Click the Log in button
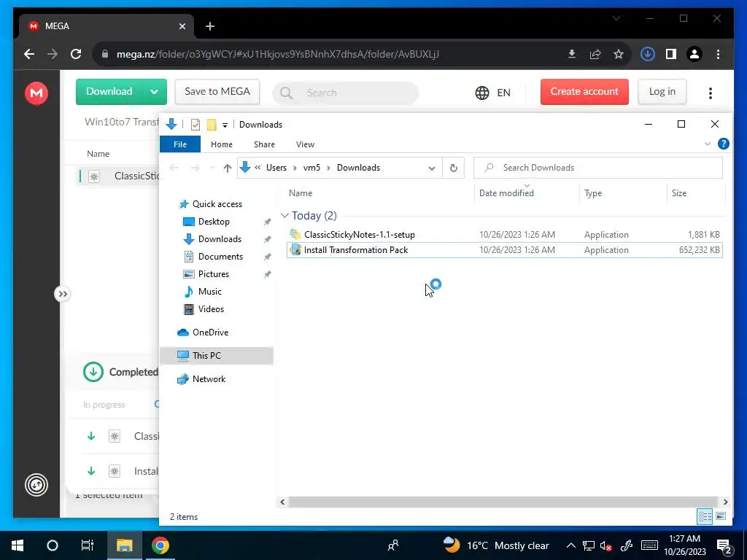The height and width of the screenshot is (560, 747). click(662, 91)
